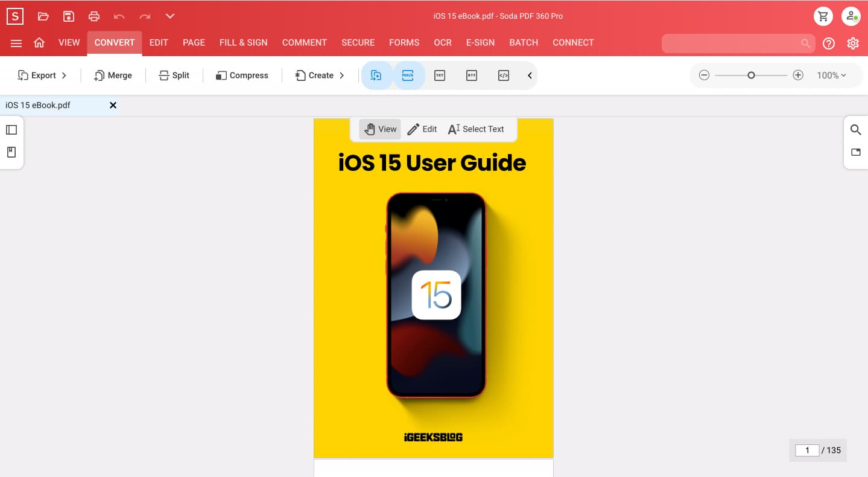The width and height of the screenshot is (868, 477).
Task: Open the FILL & SIGN tab
Action: coord(244,43)
